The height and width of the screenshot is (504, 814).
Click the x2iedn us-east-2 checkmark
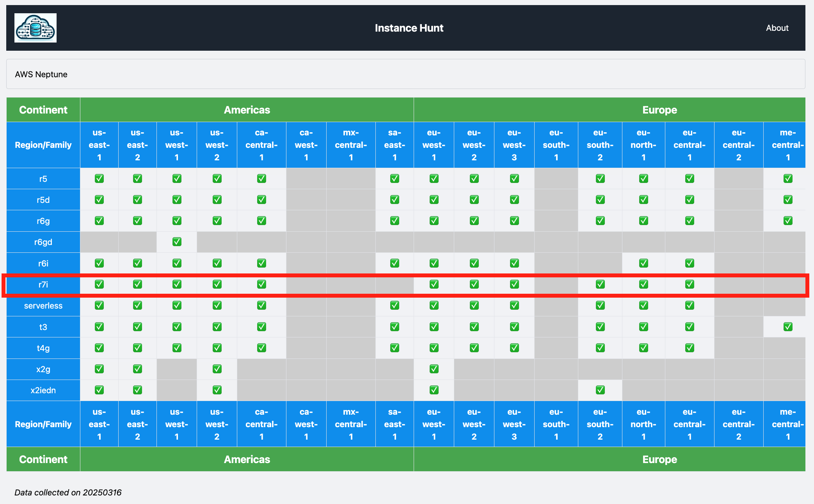(x=137, y=390)
